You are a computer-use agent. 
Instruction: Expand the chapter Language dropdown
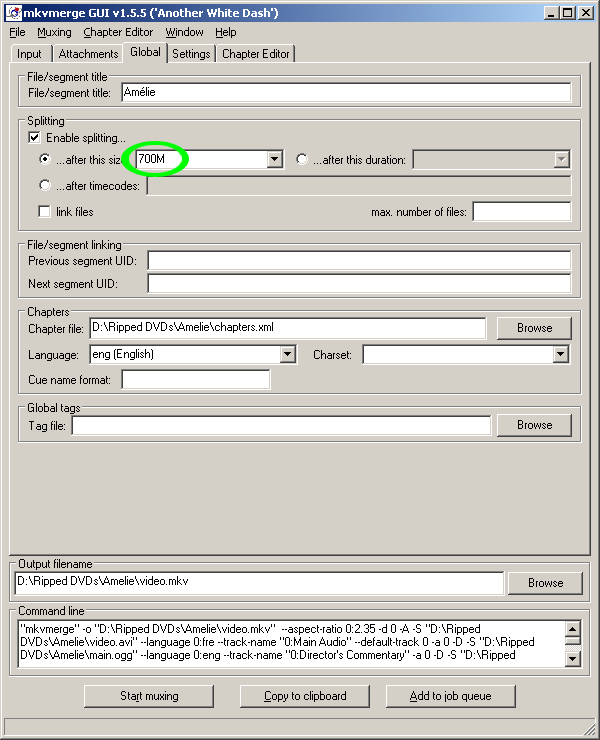click(x=287, y=354)
